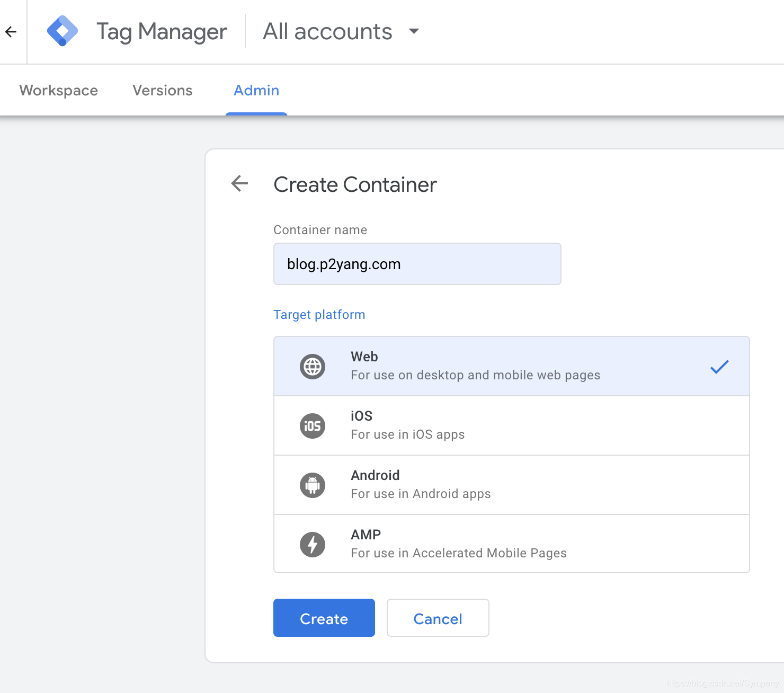
Task: Go back from Create Container dialog
Action: tap(240, 183)
